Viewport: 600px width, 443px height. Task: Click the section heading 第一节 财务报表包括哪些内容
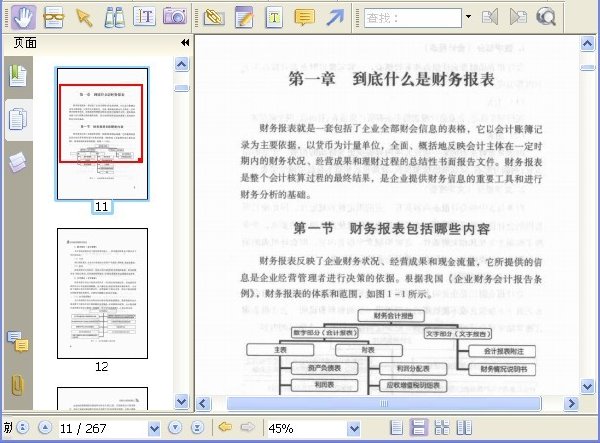coord(392,229)
